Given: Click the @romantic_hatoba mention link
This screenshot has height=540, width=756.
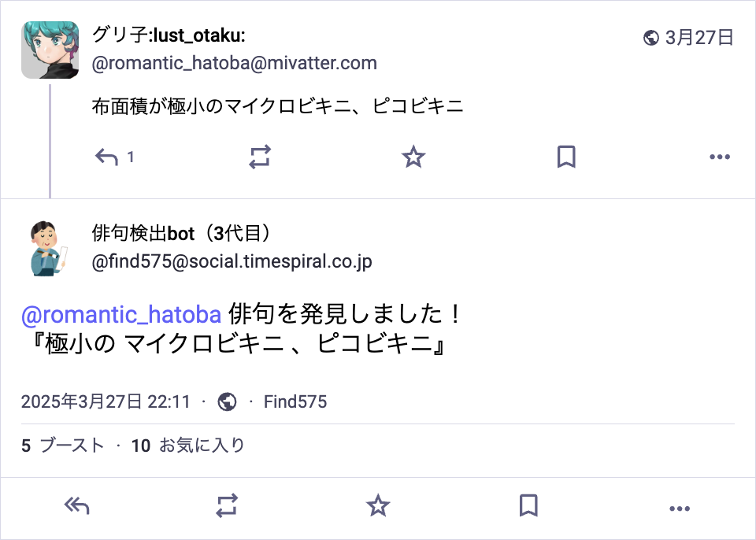Looking at the screenshot, I should pyautogui.click(x=121, y=315).
